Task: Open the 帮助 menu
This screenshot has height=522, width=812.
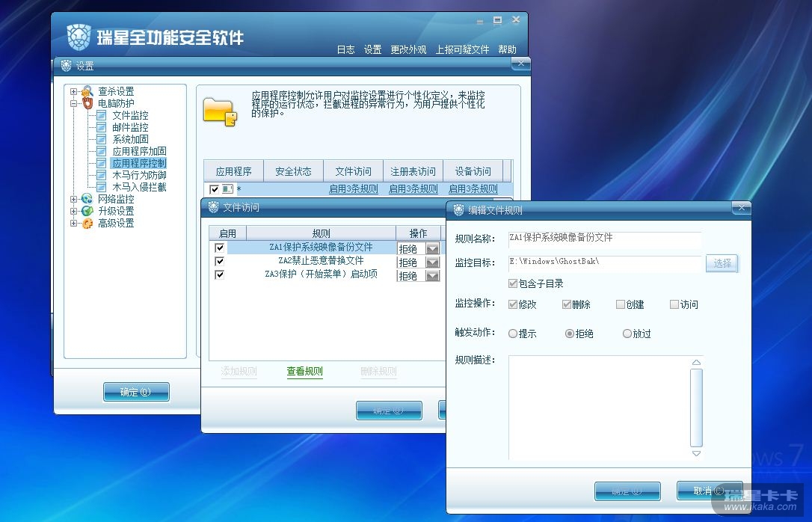Action: [508, 49]
